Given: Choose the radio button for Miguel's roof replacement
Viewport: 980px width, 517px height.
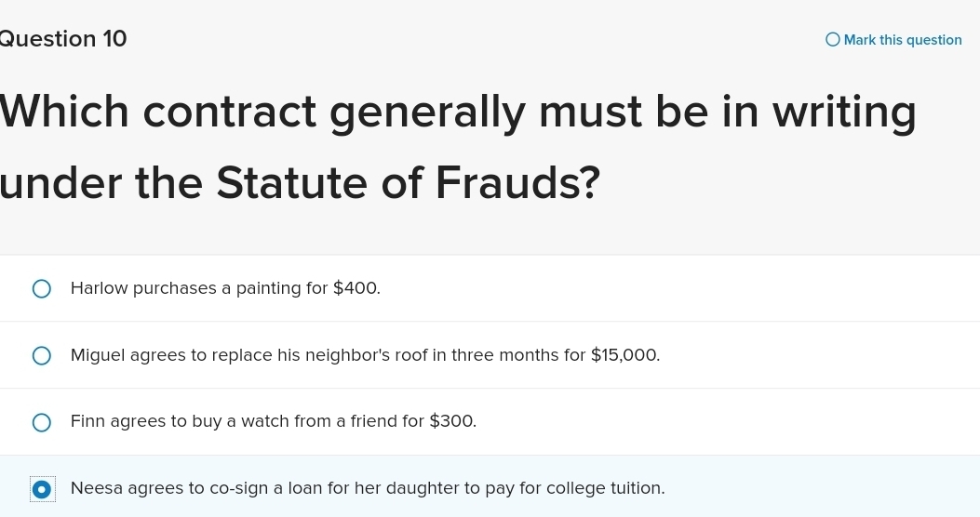Looking at the screenshot, I should 42,356.
